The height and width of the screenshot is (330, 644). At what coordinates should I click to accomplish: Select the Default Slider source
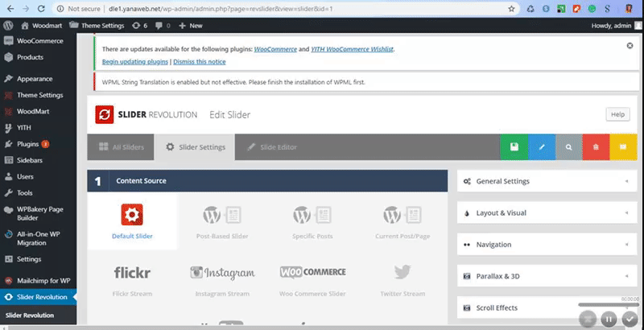click(x=132, y=221)
